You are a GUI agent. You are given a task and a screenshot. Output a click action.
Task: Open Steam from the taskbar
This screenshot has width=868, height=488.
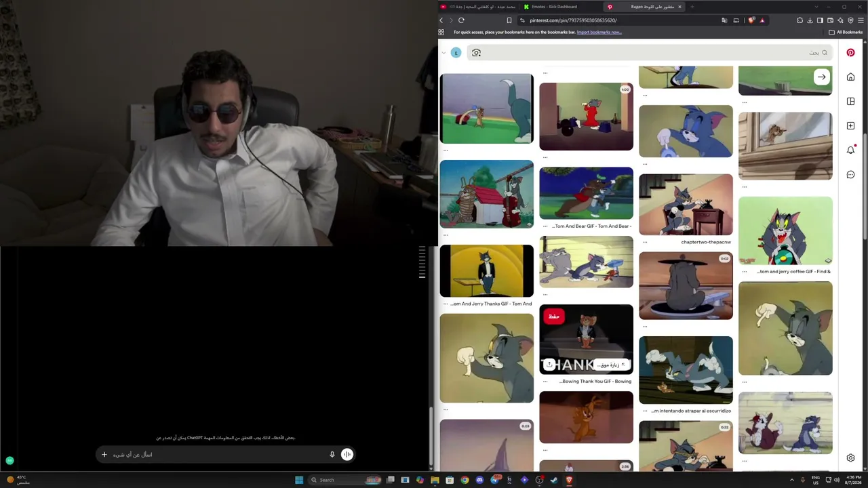coord(554,480)
